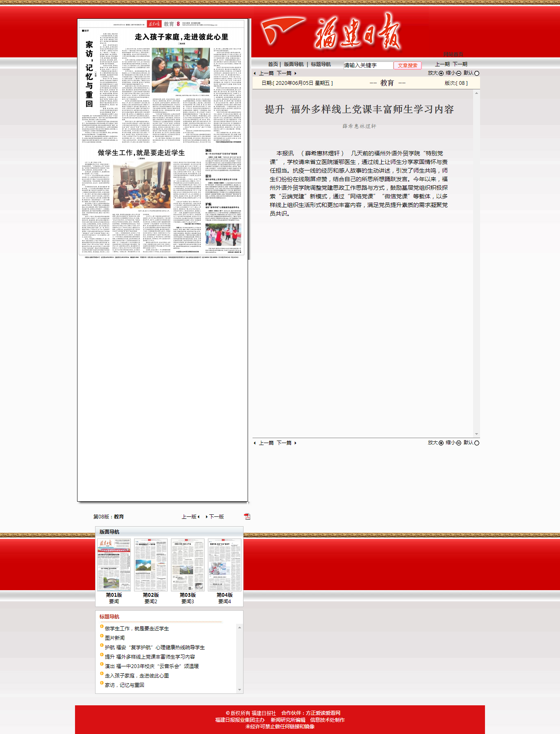Screen dimensions: 560x734
Task: Open the 第01版 要闻 page thumbnail
Action: 114,565
